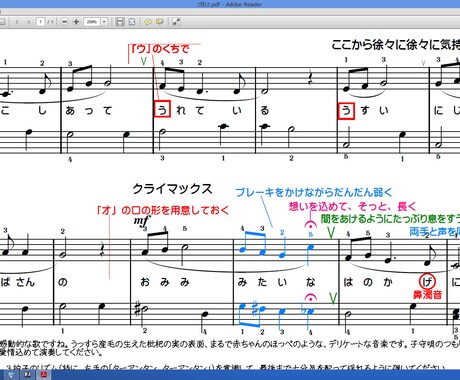Enable scrolling page mode icon
Screen dimensions: 460x380
click(x=120, y=22)
